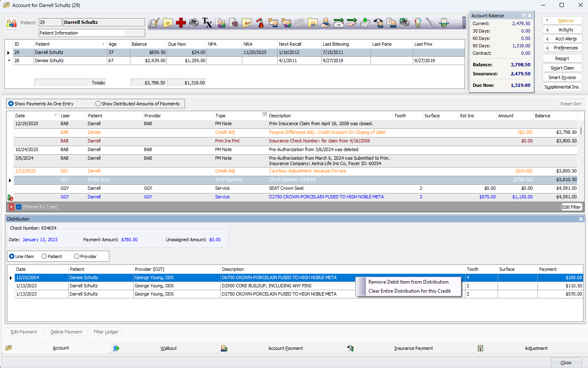Open the Tx treatment icon
The height and width of the screenshot is (368, 588).
pyautogui.click(x=207, y=23)
